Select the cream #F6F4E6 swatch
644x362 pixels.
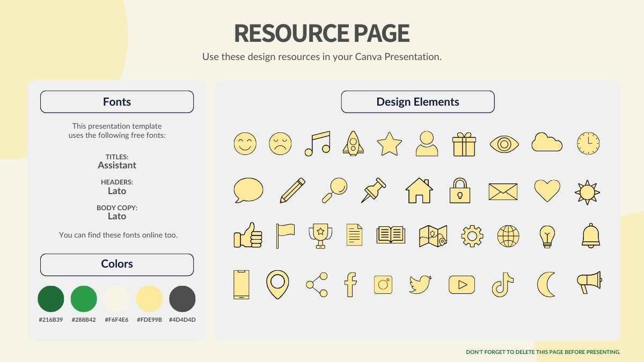pyautogui.click(x=116, y=299)
